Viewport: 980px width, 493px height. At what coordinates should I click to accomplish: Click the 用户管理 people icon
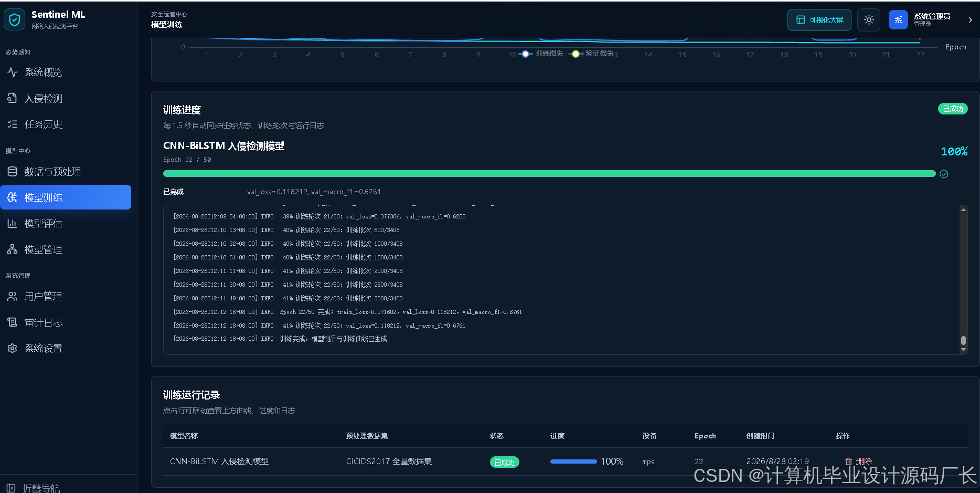coord(13,296)
